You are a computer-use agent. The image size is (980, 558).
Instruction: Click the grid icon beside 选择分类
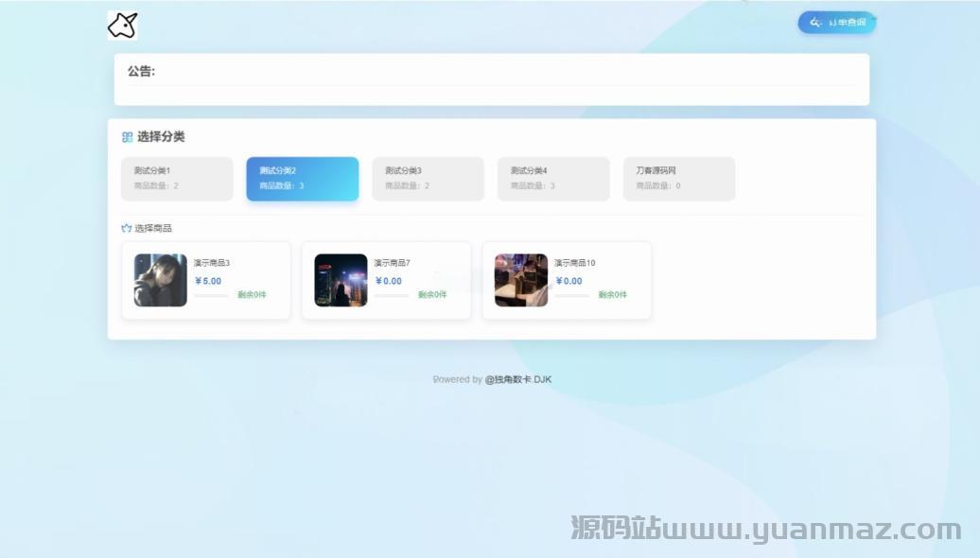click(127, 137)
